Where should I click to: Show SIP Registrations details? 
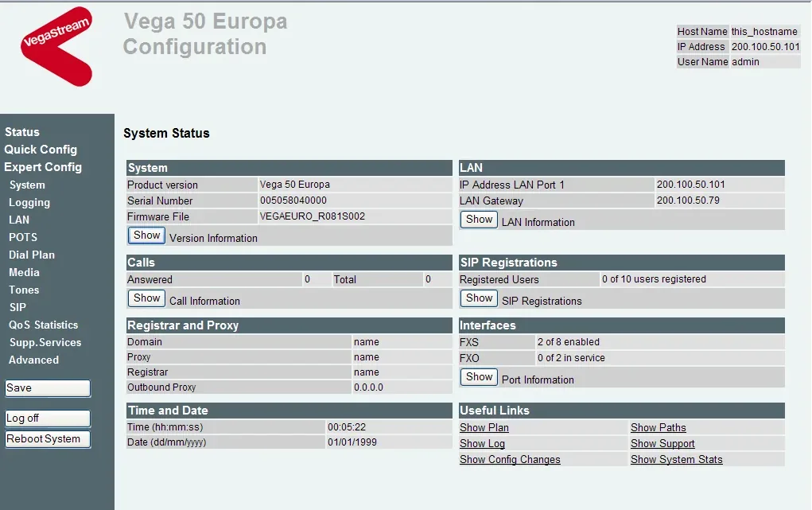(479, 298)
